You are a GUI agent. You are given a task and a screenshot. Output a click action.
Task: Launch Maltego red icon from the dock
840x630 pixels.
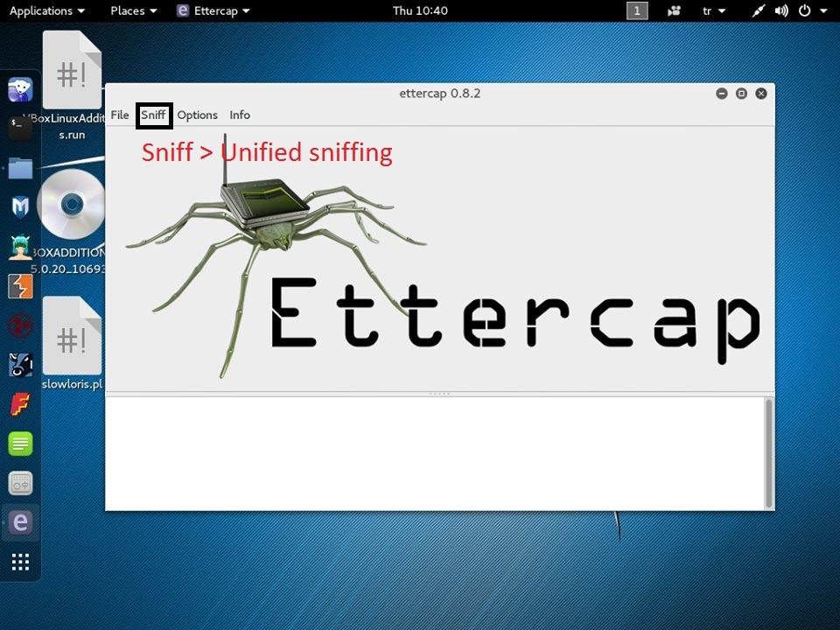point(20,325)
